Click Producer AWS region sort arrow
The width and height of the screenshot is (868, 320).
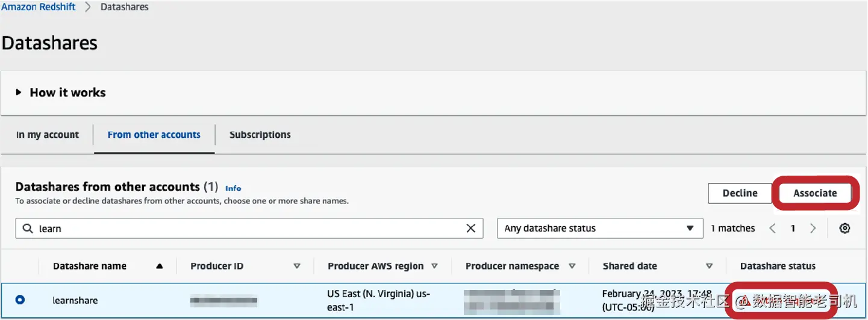pyautogui.click(x=434, y=266)
